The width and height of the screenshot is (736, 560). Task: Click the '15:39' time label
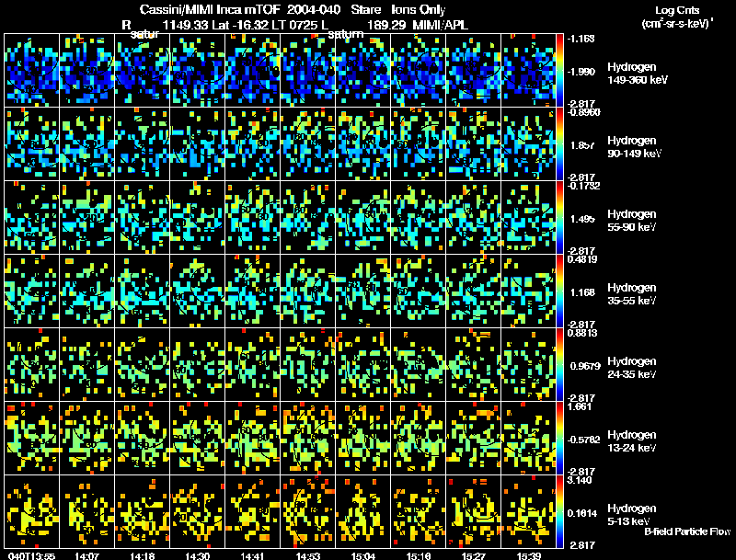[x=529, y=555]
